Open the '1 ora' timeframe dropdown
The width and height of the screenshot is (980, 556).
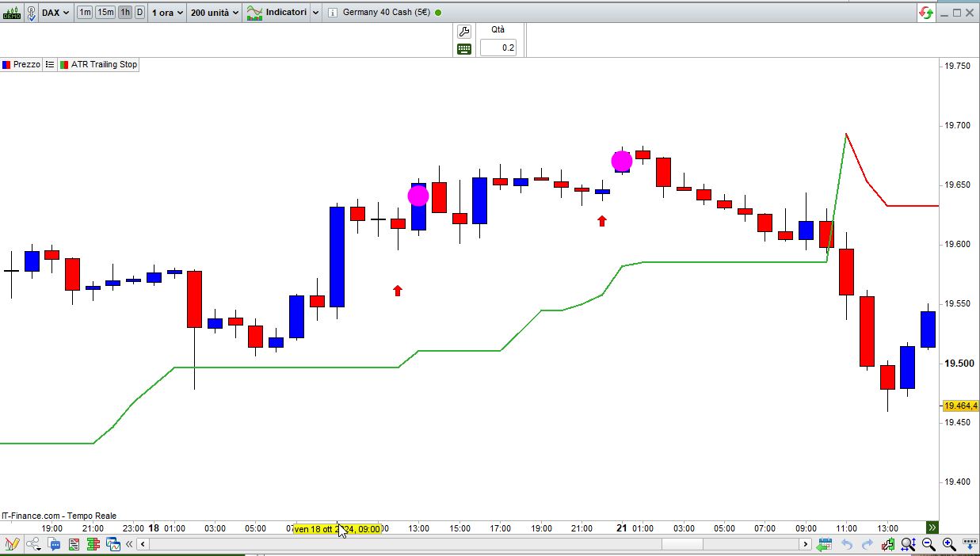tap(167, 13)
